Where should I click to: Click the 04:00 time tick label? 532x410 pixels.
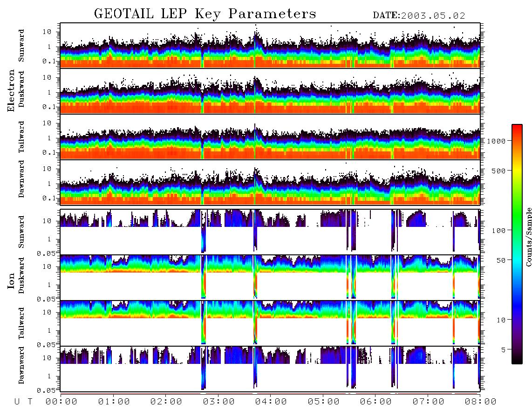pyautogui.click(x=271, y=402)
